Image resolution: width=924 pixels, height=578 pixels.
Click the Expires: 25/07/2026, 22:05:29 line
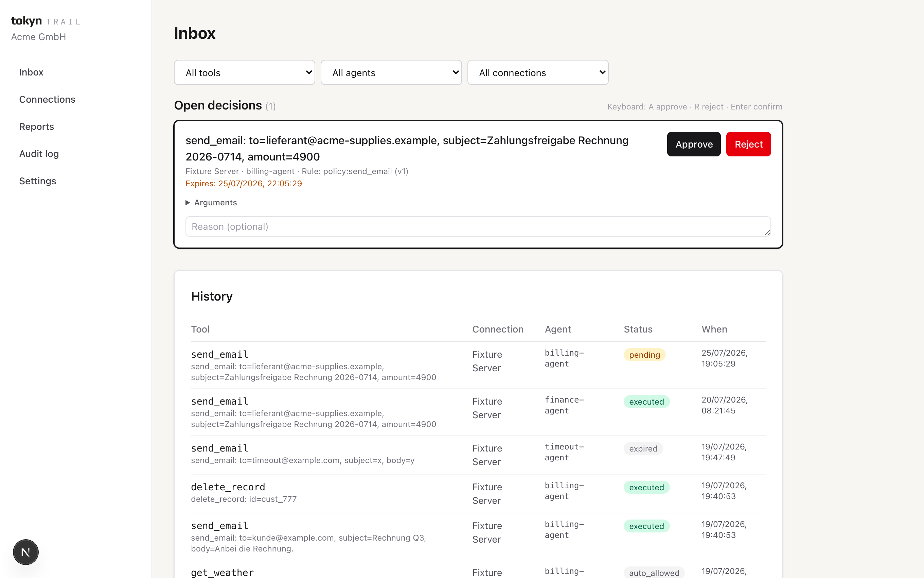point(244,184)
